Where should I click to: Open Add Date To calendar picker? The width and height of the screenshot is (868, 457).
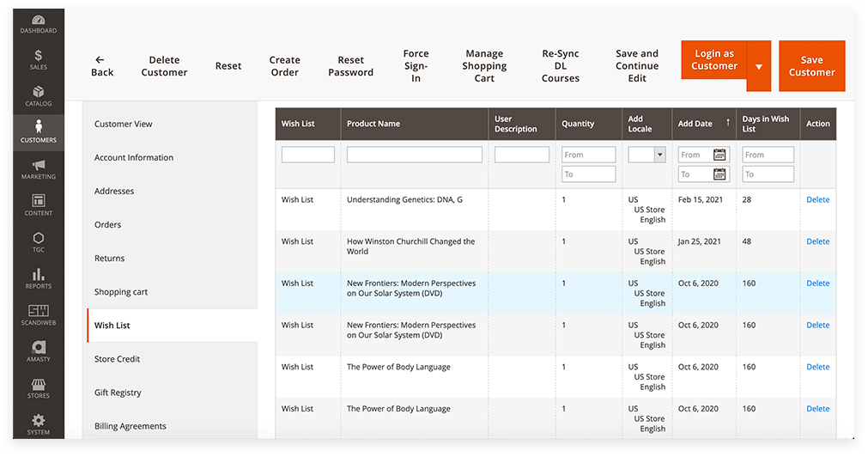tap(719, 174)
